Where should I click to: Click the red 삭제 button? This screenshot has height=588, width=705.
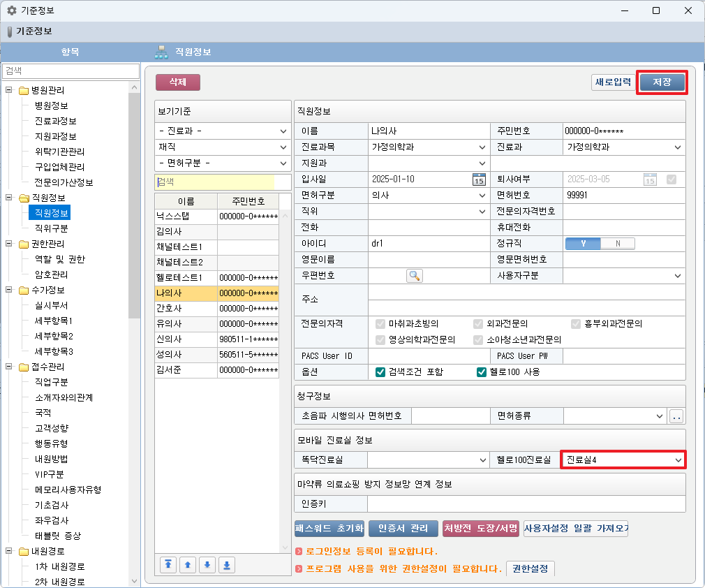tap(178, 82)
